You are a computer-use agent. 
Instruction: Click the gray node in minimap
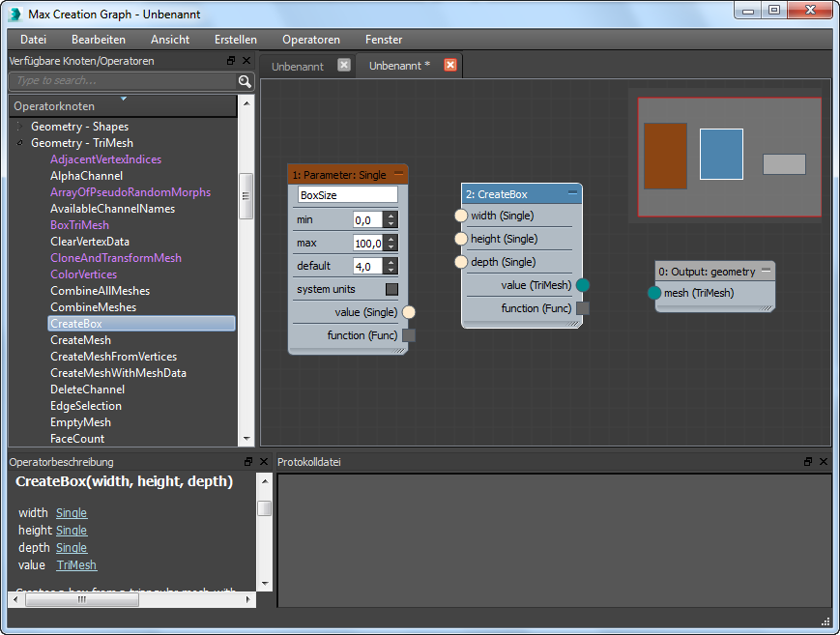(x=784, y=164)
